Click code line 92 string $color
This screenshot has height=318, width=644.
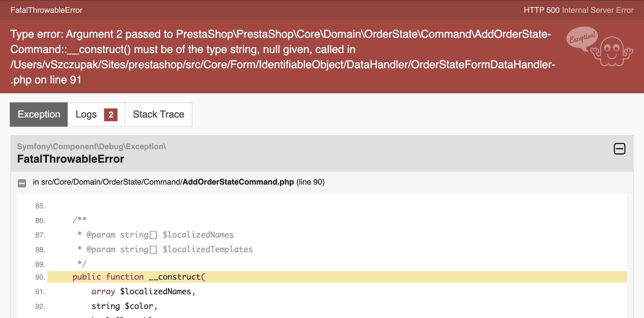coord(124,306)
